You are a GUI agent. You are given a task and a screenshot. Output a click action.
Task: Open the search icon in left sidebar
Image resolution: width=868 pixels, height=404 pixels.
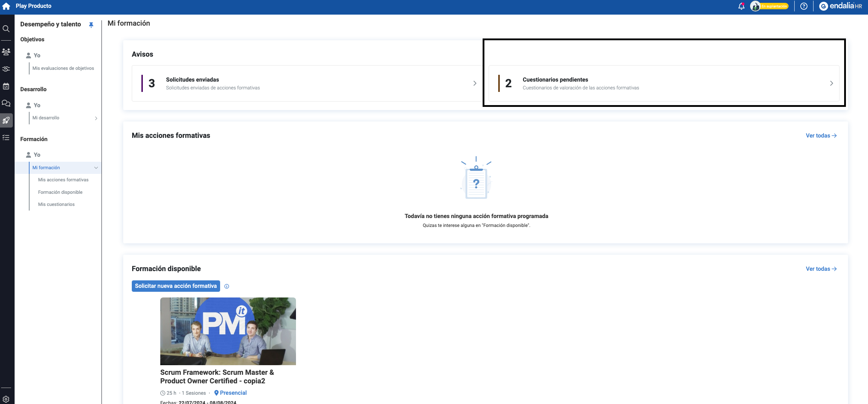tap(6, 29)
